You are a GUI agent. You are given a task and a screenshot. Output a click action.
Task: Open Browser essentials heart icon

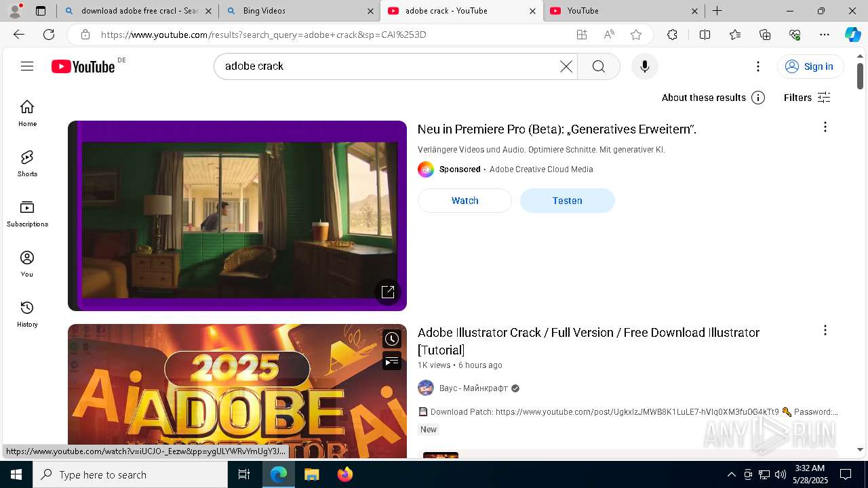click(795, 35)
